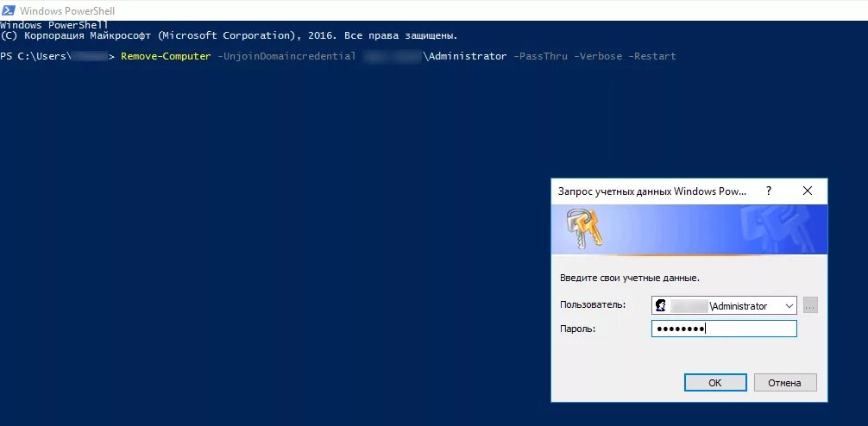Close the credential request dialog with X
Viewport: 868px width, 426px height.
coord(808,191)
